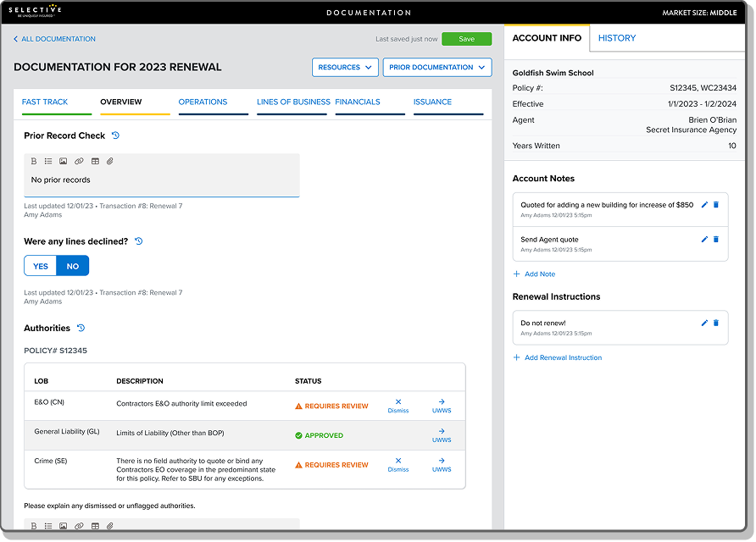The width and height of the screenshot is (756, 542).
Task: Open the Financials tab
Action: pyautogui.click(x=358, y=102)
